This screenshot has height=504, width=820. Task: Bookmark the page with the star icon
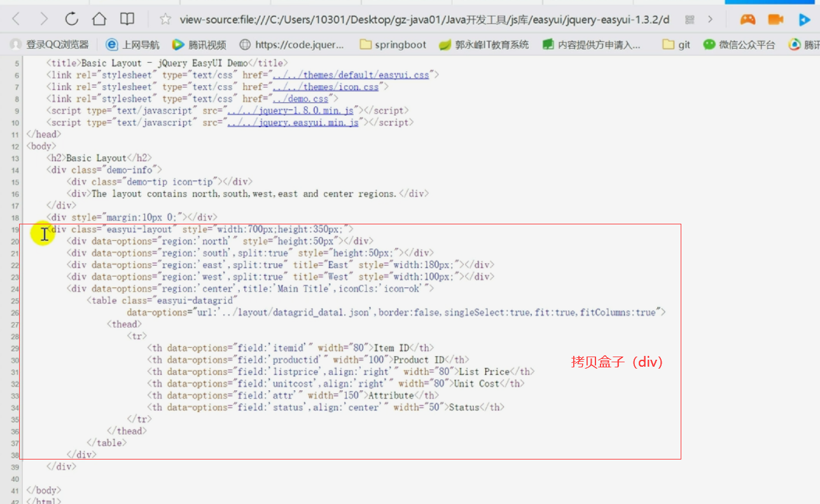pyautogui.click(x=165, y=20)
